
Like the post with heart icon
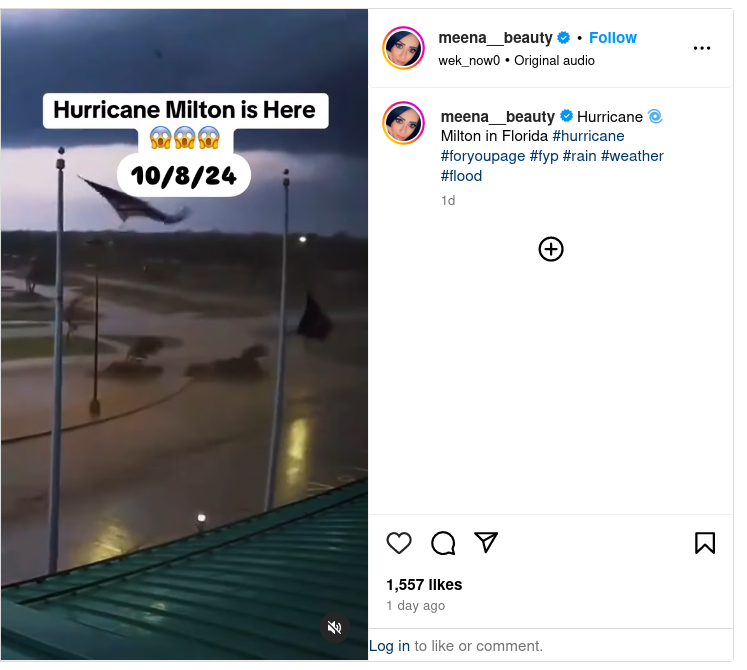[399, 543]
